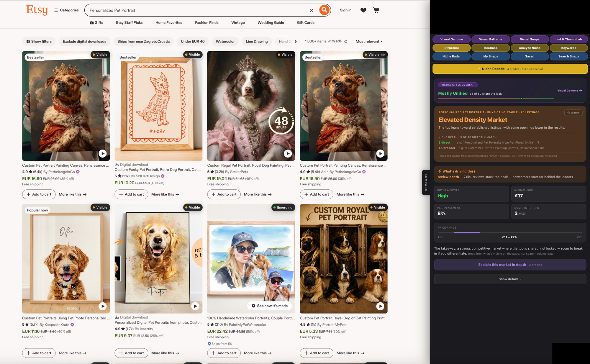Play video on Pato watercolor portrait listing

(x=195, y=306)
